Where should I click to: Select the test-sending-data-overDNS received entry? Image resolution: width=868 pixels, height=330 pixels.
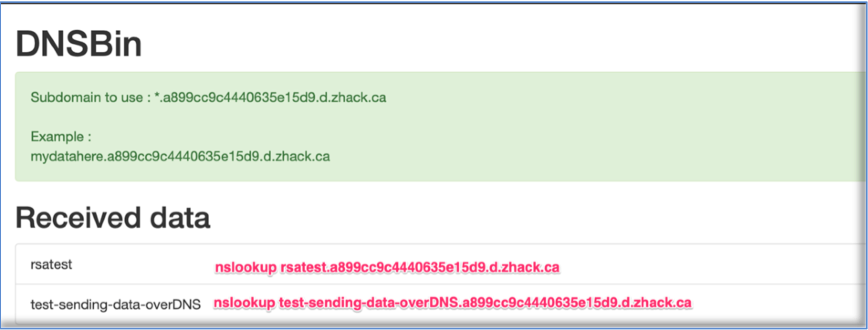point(115,304)
